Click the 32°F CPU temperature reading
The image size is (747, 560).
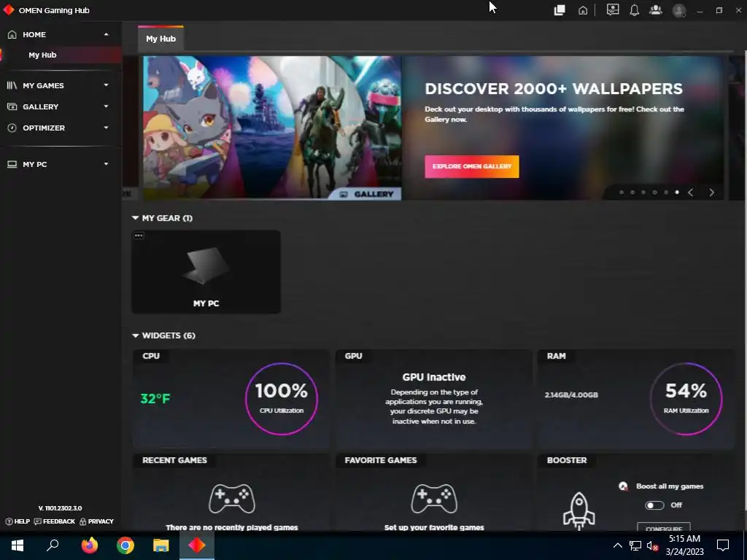coord(155,399)
